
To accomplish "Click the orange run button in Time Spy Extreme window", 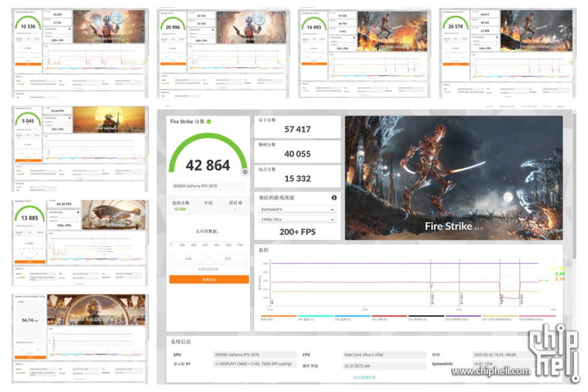I will click(28, 64).
